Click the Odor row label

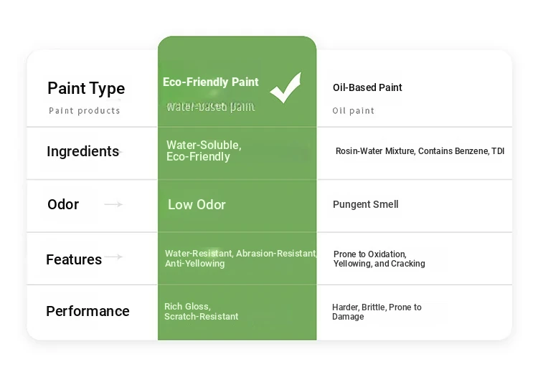pyautogui.click(x=63, y=204)
